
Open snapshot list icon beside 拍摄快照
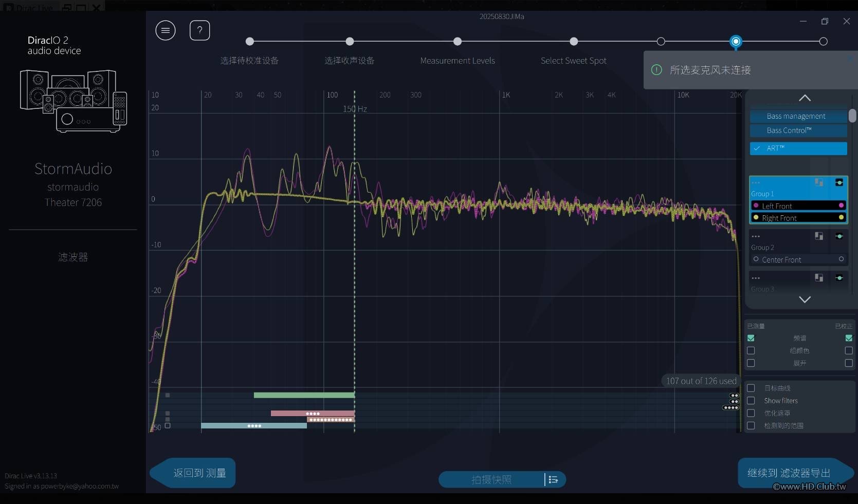[x=553, y=480]
